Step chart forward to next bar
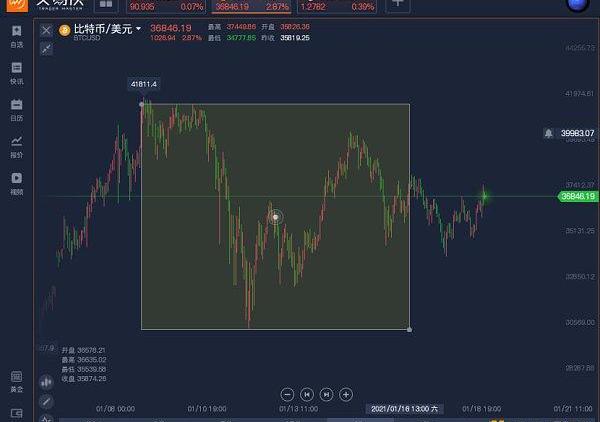This screenshot has height=422, width=600. pyautogui.click(x=326, y=394)
